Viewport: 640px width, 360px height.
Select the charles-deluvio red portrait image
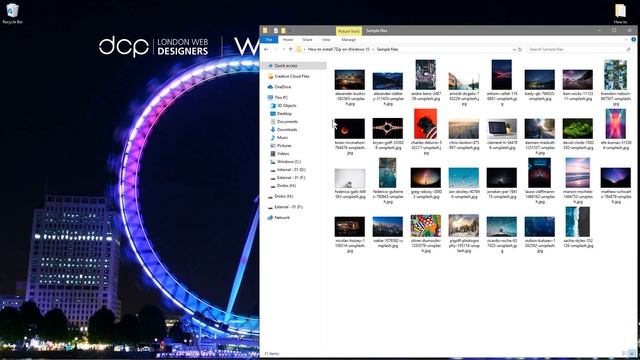tap(426, 124)
